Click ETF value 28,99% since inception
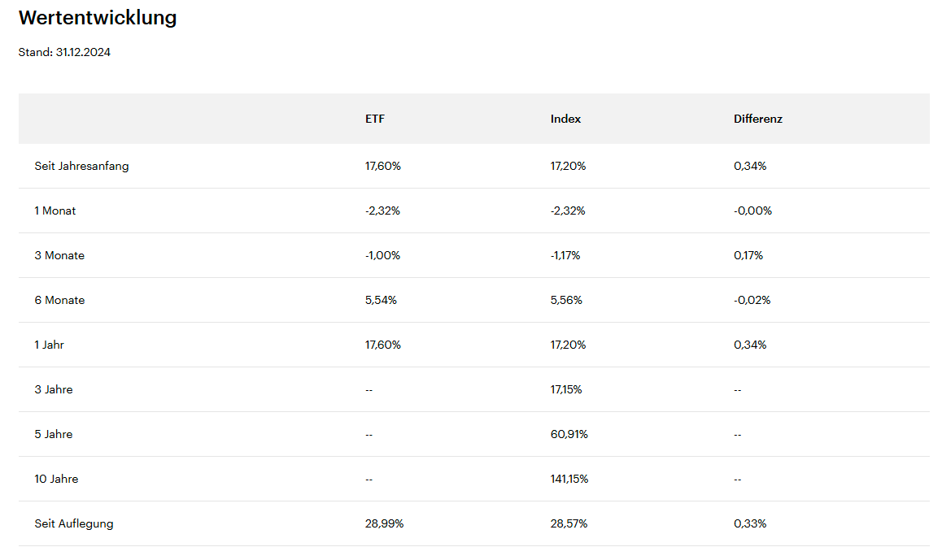This screenshot has height=560, width=942. [384, 523]
